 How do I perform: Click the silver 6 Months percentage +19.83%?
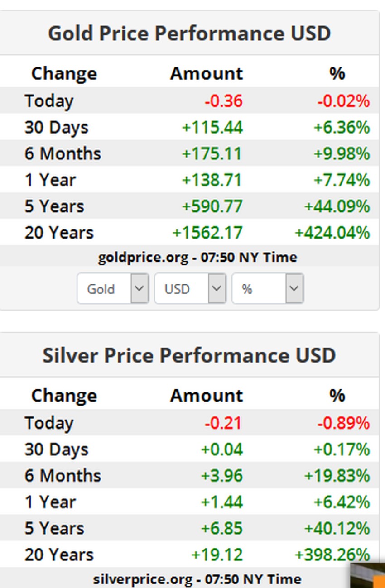coord(337,476)
